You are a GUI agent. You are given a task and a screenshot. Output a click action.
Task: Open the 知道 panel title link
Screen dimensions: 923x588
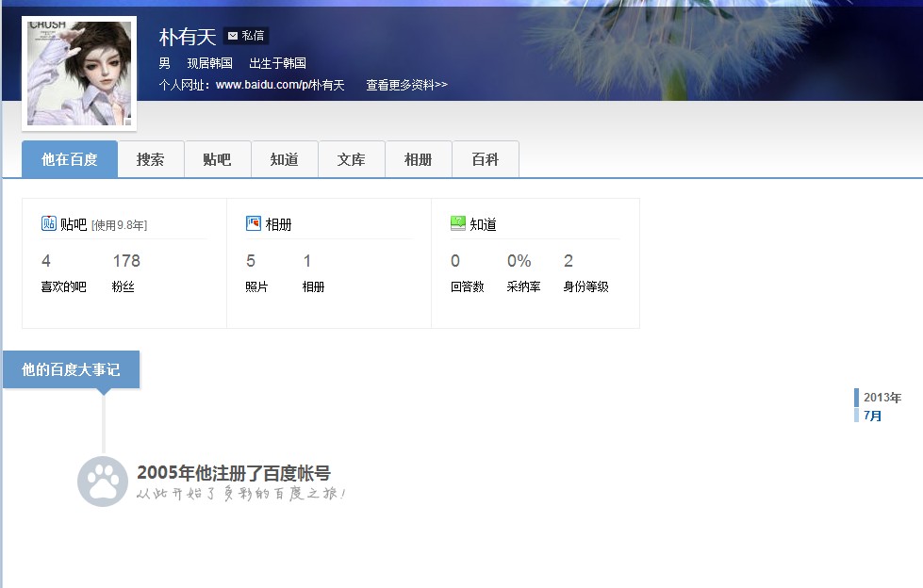484,224
